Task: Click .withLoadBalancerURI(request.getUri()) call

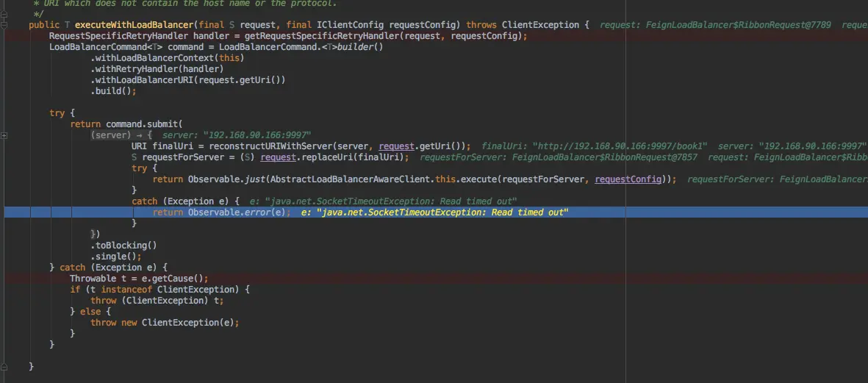Action: 188,80
